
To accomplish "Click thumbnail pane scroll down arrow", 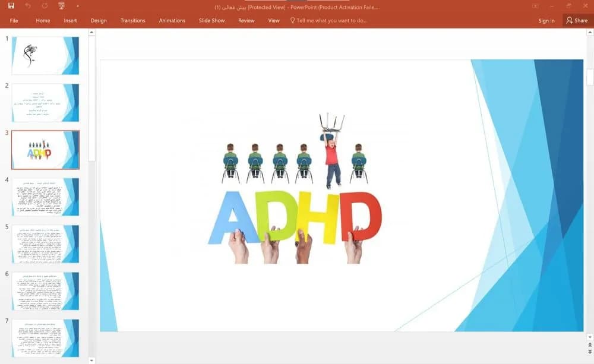I will click(91, 360).
